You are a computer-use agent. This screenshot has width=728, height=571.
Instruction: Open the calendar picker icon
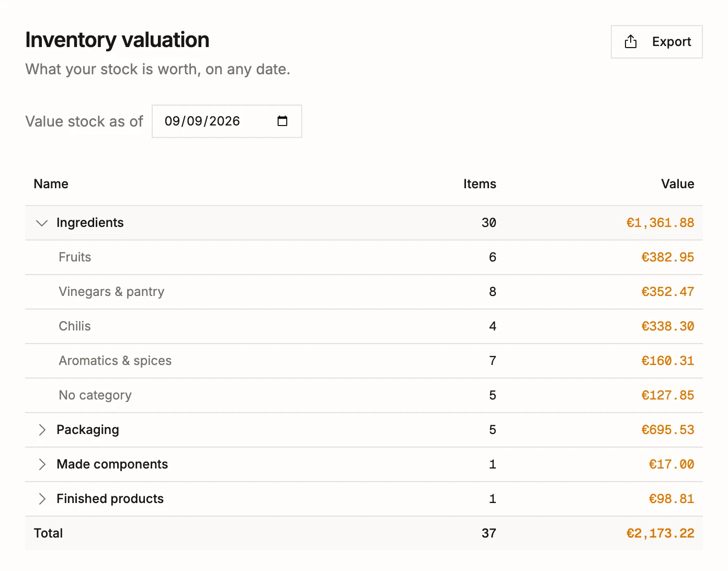(282, 121)
